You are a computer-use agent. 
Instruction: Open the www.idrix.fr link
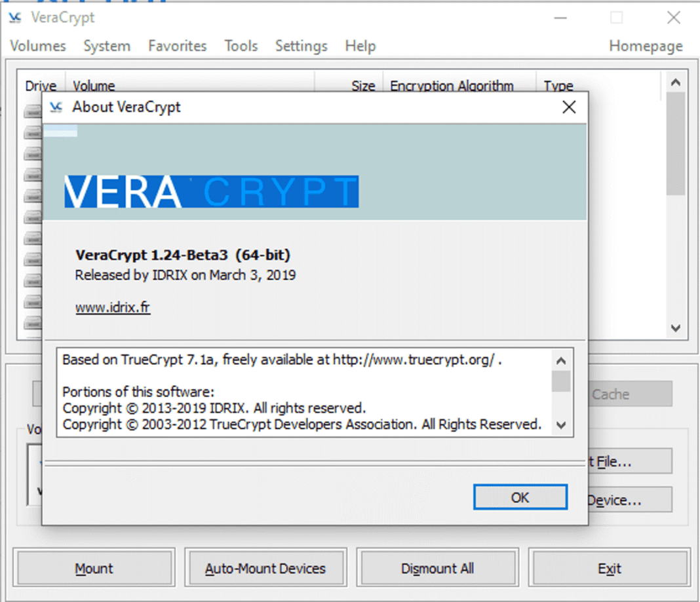[x=113, y=307]
